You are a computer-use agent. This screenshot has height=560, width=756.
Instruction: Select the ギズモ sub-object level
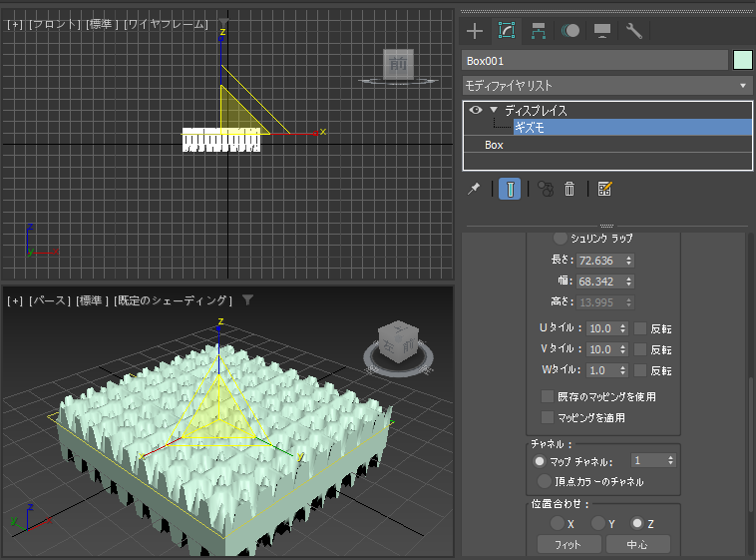coord(632,128)
